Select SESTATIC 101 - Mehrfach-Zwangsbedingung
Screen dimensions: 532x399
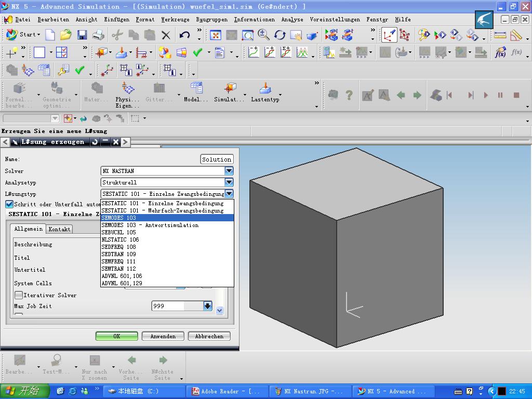click(x=167, y=210)
